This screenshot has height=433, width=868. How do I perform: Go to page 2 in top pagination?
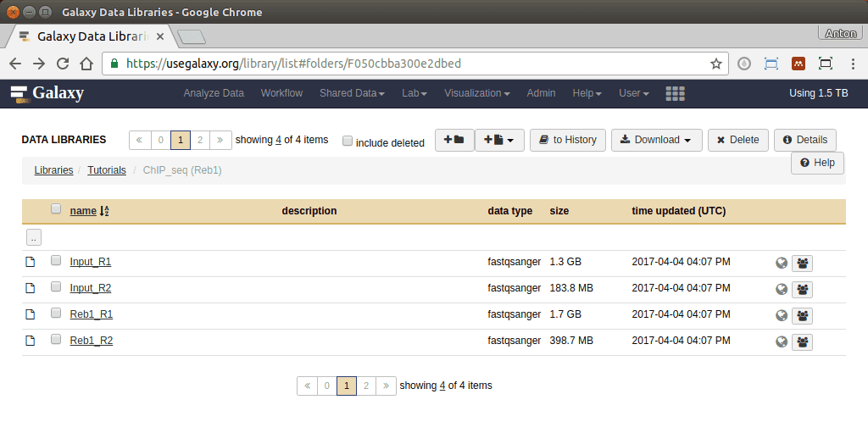tap(200, 141)
